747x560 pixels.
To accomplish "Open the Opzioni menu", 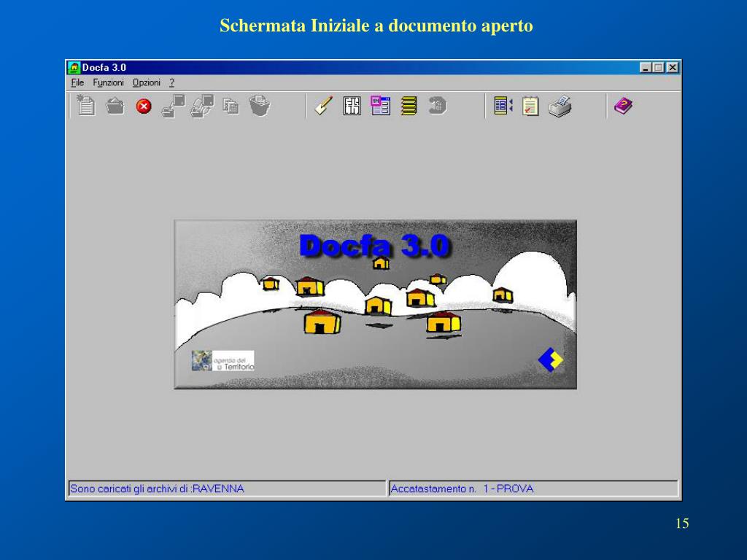I will click(x=146, y=83).
